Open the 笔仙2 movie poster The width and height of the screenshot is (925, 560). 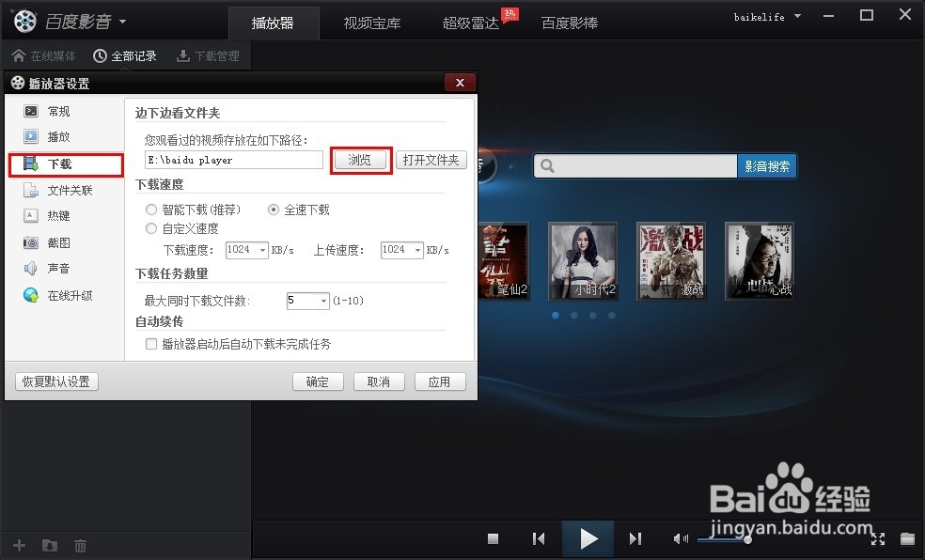(x=505, y=261)
